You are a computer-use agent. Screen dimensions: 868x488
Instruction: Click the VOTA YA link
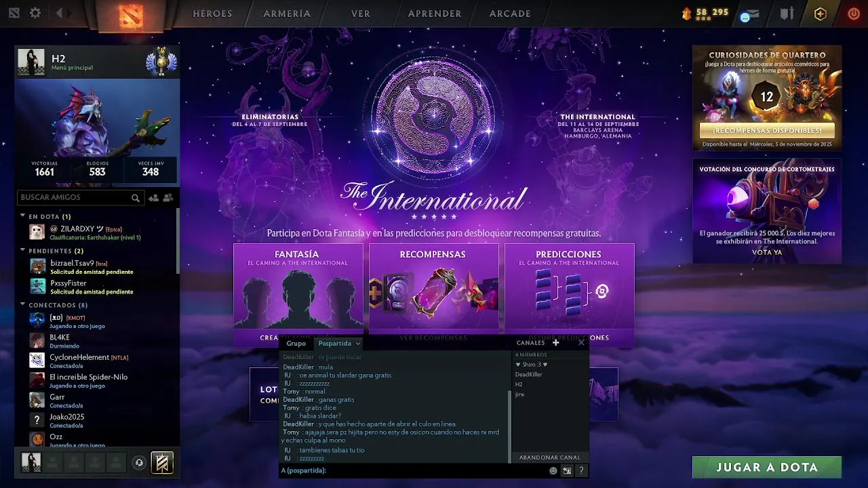767,252
